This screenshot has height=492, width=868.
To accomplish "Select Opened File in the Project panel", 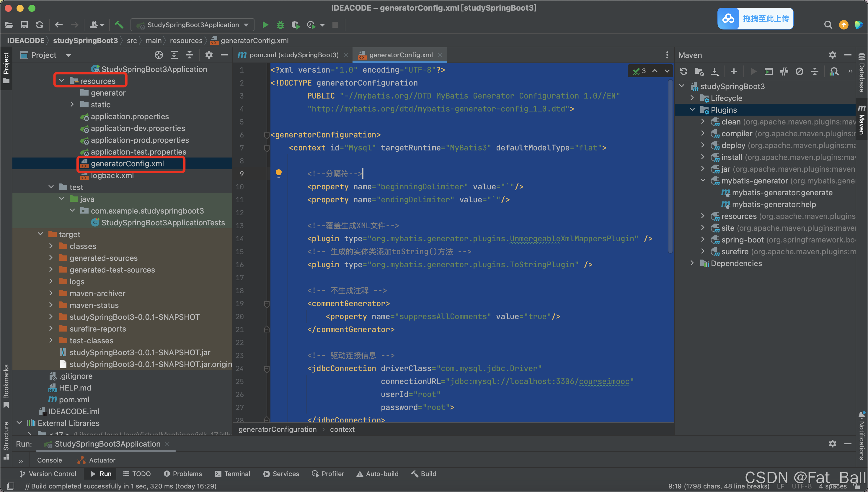I will [158, 55].
